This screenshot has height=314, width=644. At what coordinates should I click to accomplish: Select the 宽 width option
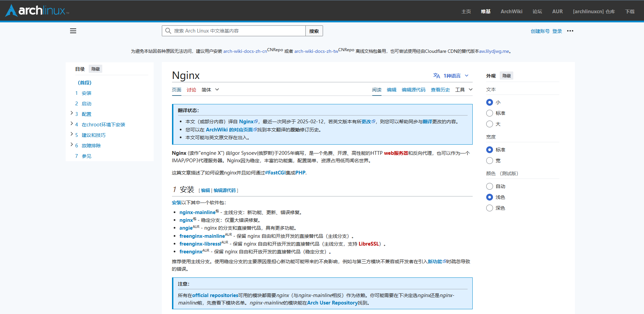490,161
